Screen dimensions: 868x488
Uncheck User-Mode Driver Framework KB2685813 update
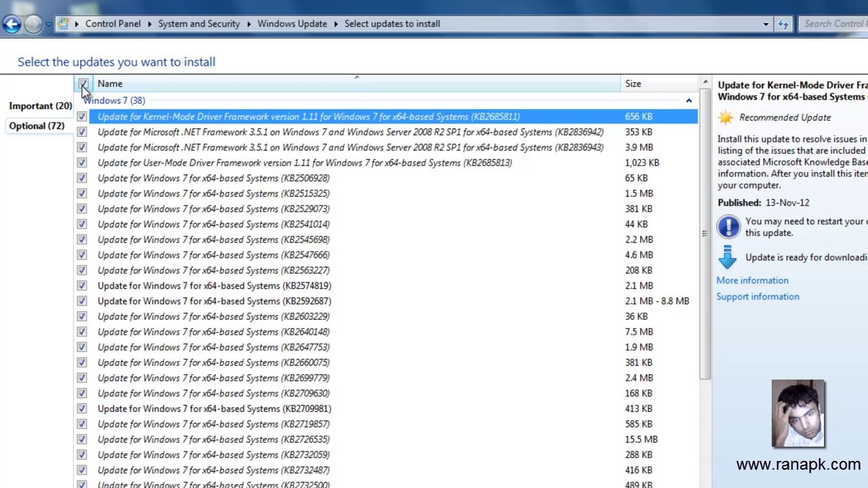(x=82, y=163)
